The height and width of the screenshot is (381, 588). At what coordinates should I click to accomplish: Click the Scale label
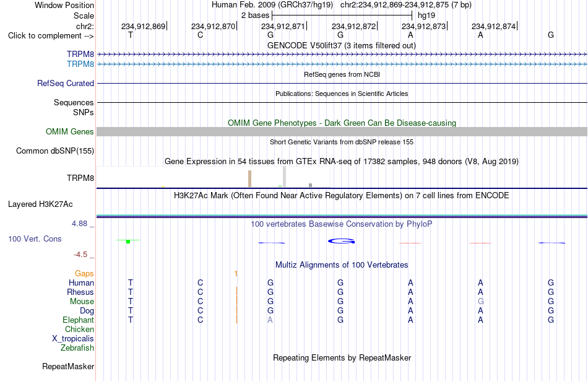click(x=84, y=15)
